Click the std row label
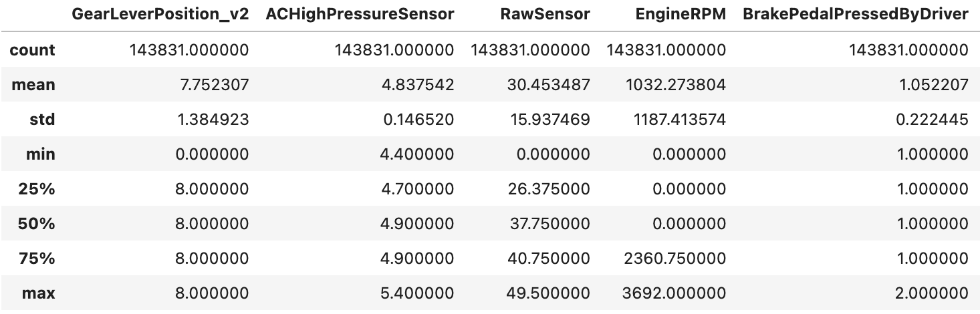Viewport: 980px width, 314px height. [x=43, y=120]
